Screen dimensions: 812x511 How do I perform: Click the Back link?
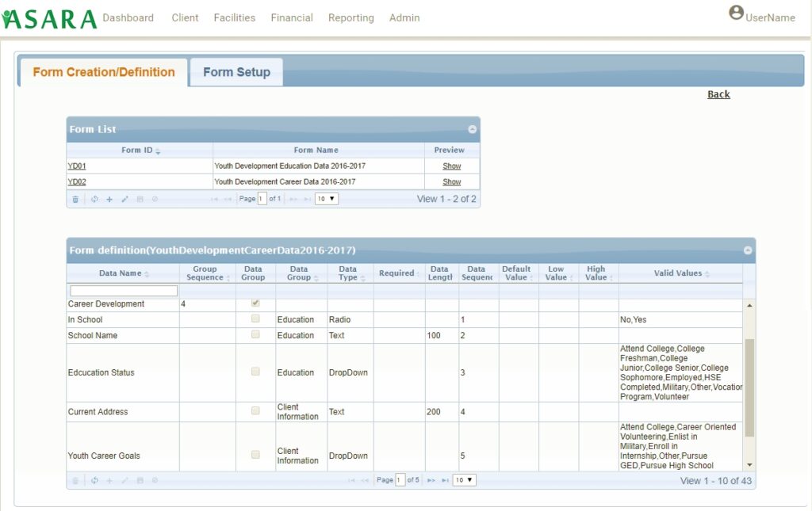[718, 93]
